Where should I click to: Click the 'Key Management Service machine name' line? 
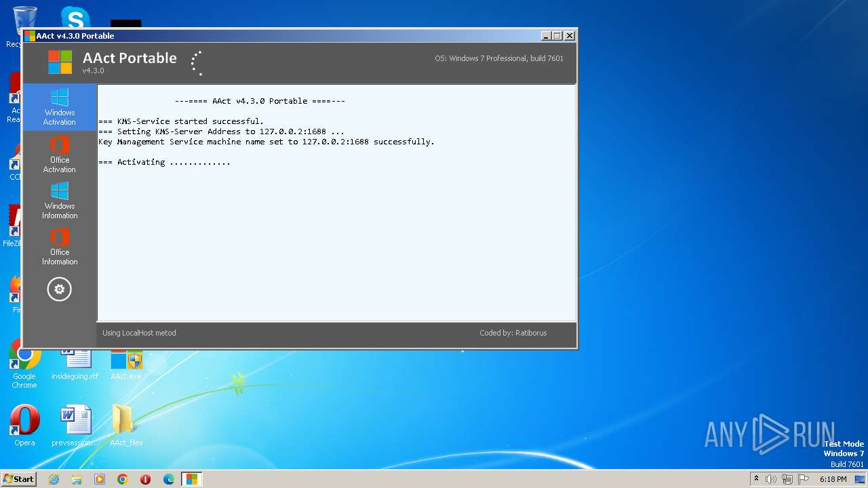point(267,142)
